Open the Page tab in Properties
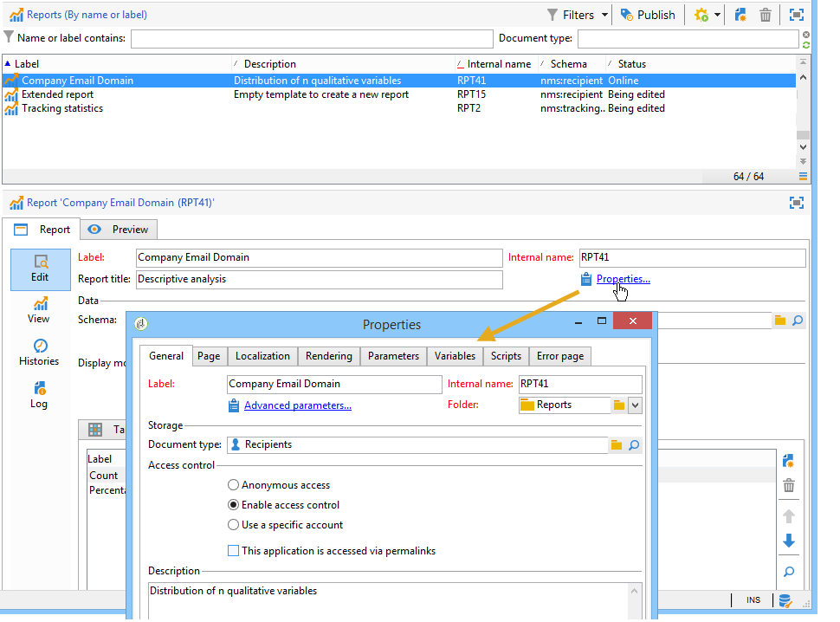840x622 pixels. (x=209, y=356)
